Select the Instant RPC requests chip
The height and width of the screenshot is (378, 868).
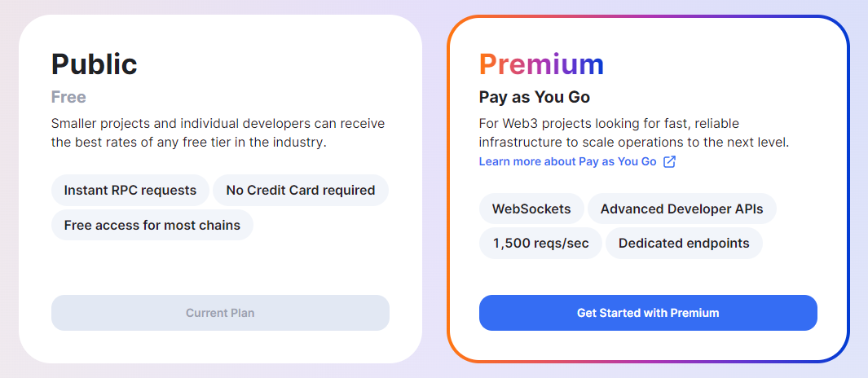click(130, 191)
